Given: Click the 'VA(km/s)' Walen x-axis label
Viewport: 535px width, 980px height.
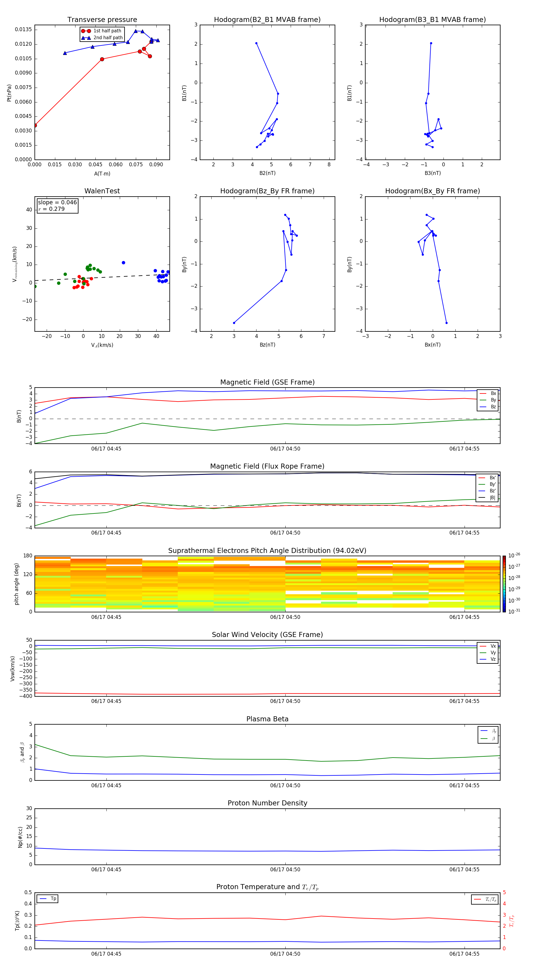Looking at the screenshot, I should click(x=102, y=345).
